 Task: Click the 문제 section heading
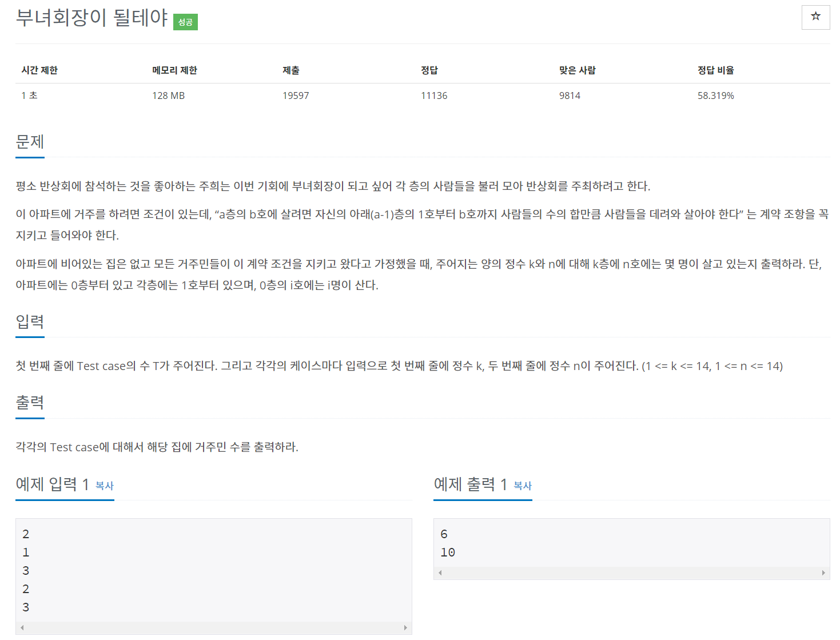tap(30, 142)
